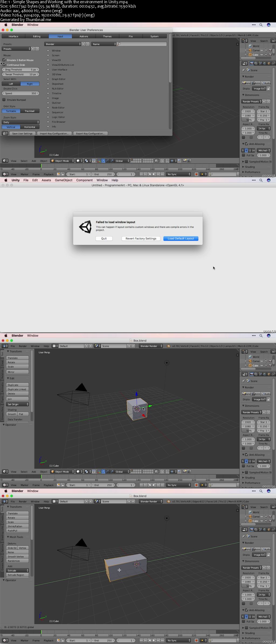Click scene browse icon in frame 00:02:56 header
This screenshot has width=276, height=644.
click(x=97, y=346)
